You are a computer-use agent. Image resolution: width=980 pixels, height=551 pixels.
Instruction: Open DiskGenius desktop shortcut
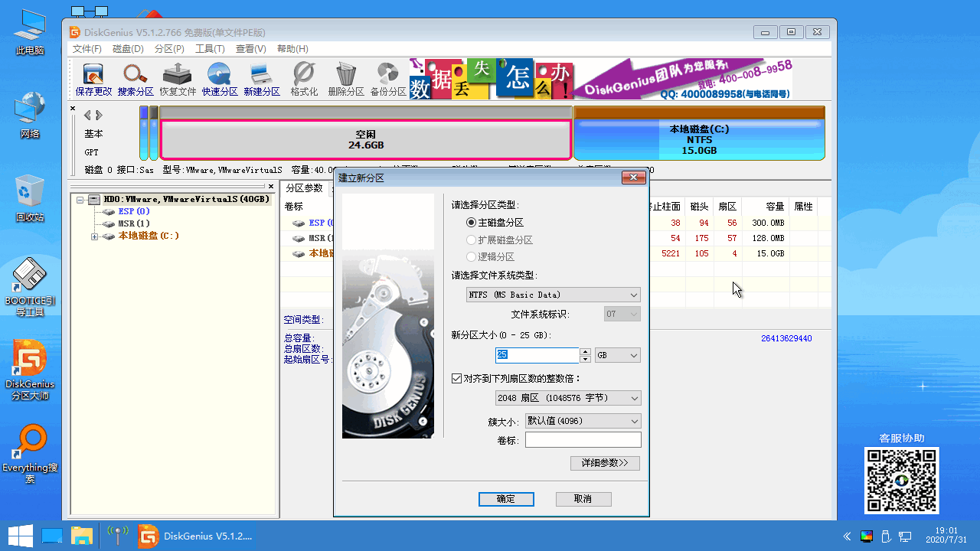(x=30, y=371)
